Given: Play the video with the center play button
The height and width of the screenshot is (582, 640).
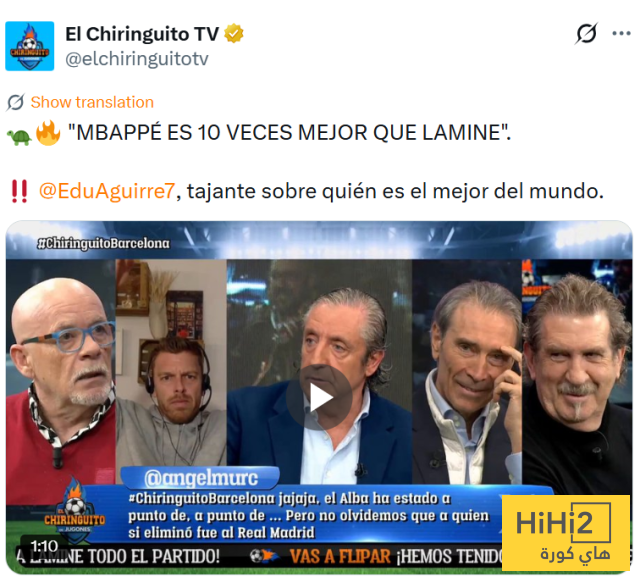Looking at the screenshot, I should [319, 397].
